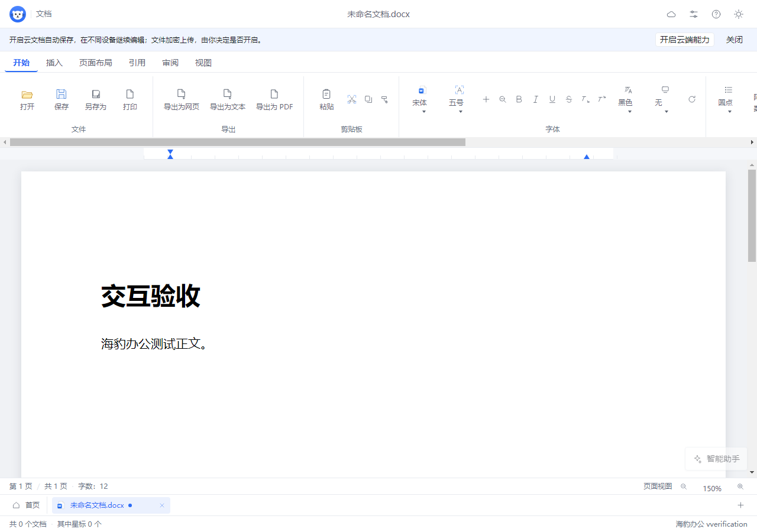The image size is (757, 532).
Task: Increase font size with plus icon
Action: (x=486, y=99)
